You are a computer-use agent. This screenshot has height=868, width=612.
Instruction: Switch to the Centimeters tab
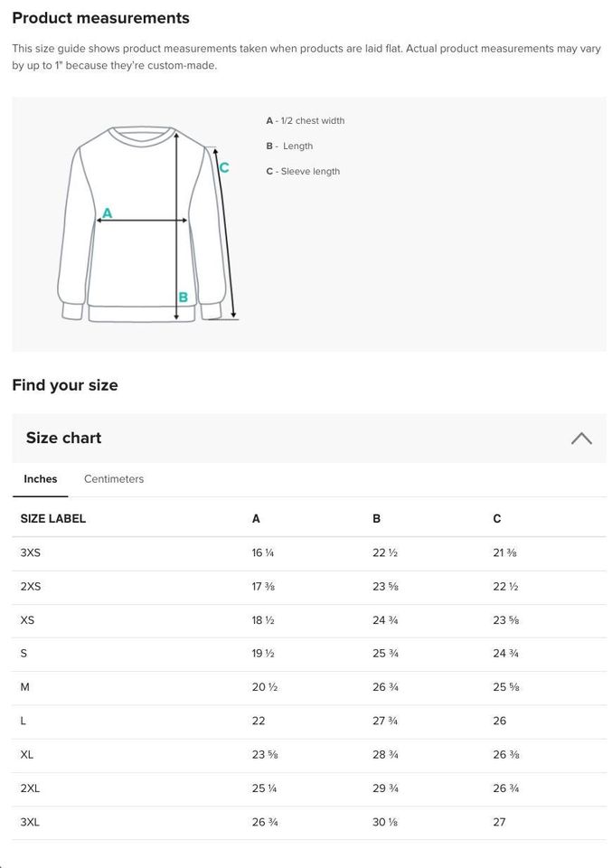tap(114, 479)
